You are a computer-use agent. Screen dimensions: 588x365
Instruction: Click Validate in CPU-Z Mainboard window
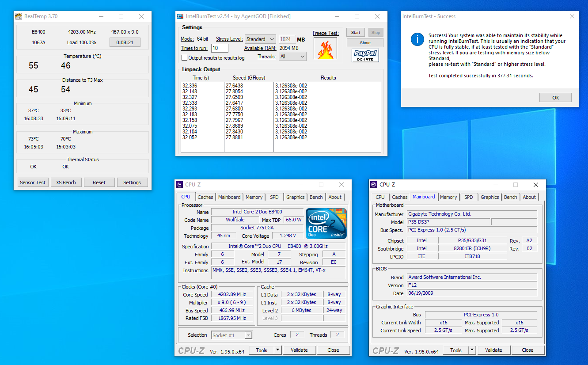[493, 350]
